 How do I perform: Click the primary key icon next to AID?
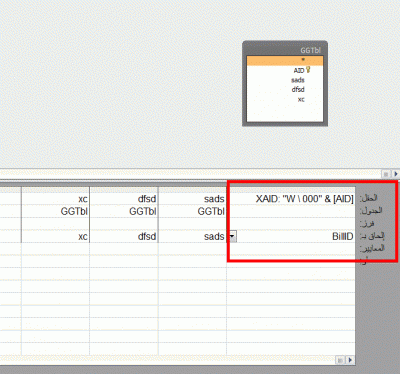pyautogui.click(x=308, y=70)
